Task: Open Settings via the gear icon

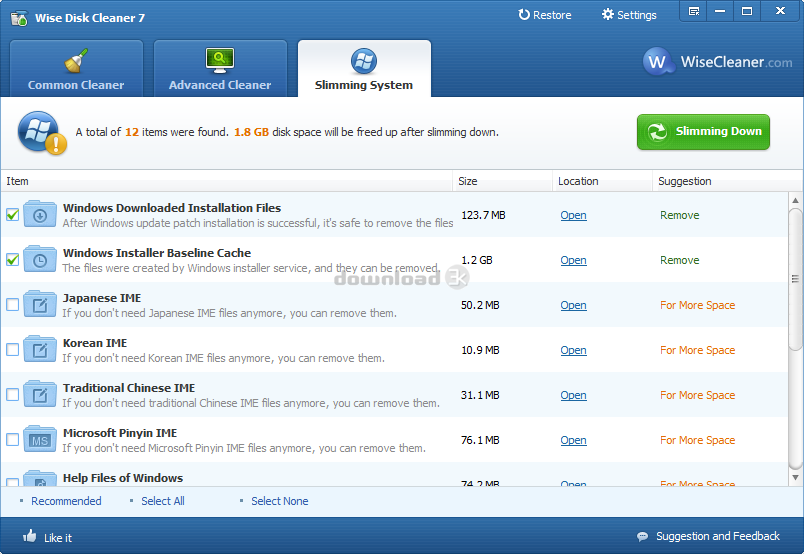Action: point(608,15)
